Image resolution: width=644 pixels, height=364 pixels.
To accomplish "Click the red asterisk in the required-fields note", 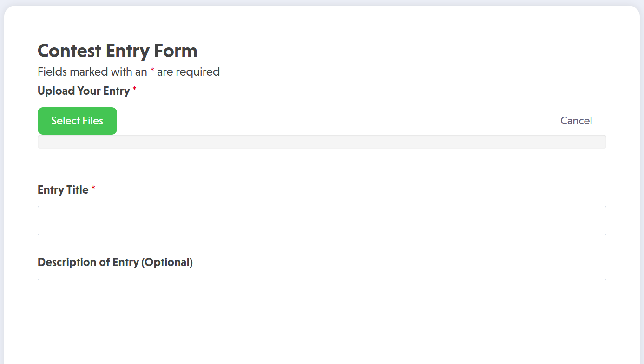I will click(152, 71).
